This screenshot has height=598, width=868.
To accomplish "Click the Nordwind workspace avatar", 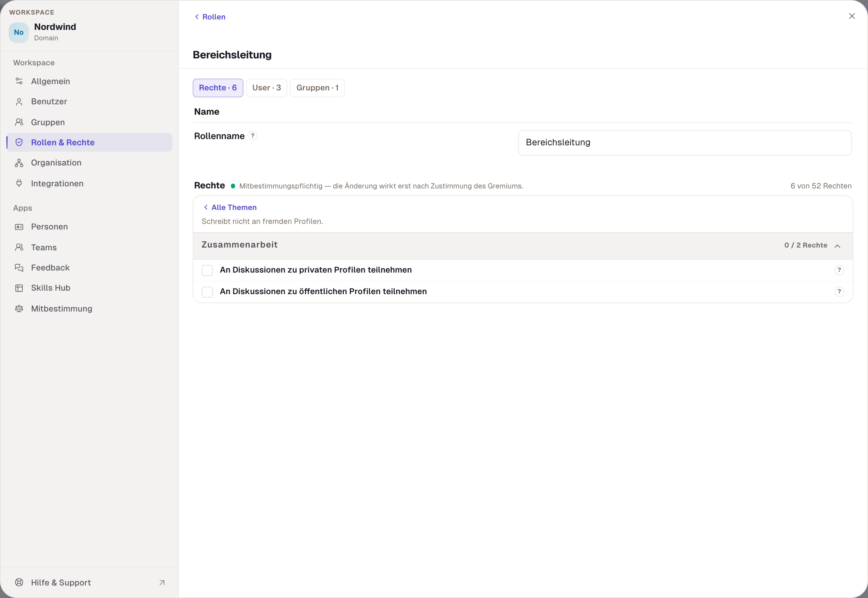I will (x=19, y=32).
